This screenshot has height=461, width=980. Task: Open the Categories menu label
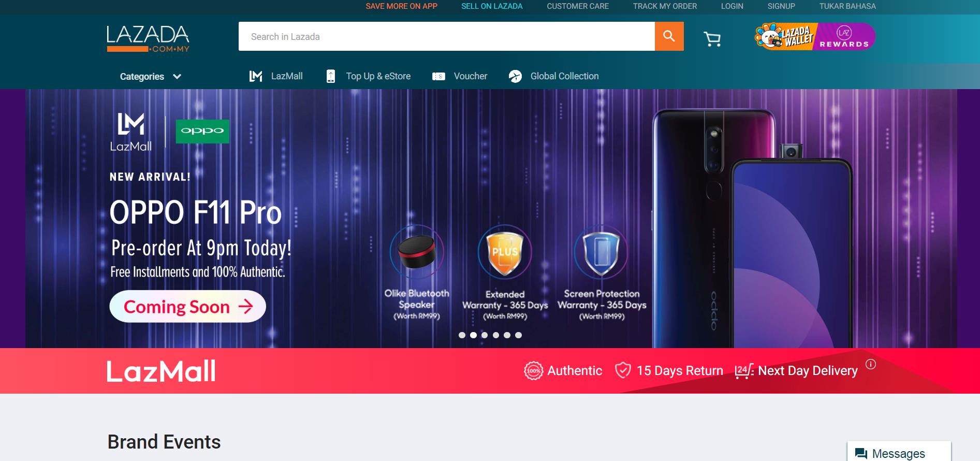[142, 77]
